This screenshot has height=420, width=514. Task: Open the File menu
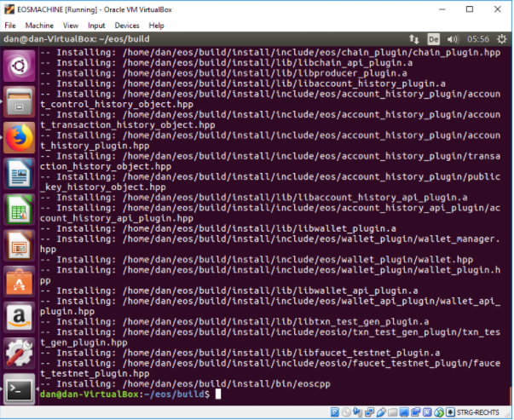coord(10,26)
